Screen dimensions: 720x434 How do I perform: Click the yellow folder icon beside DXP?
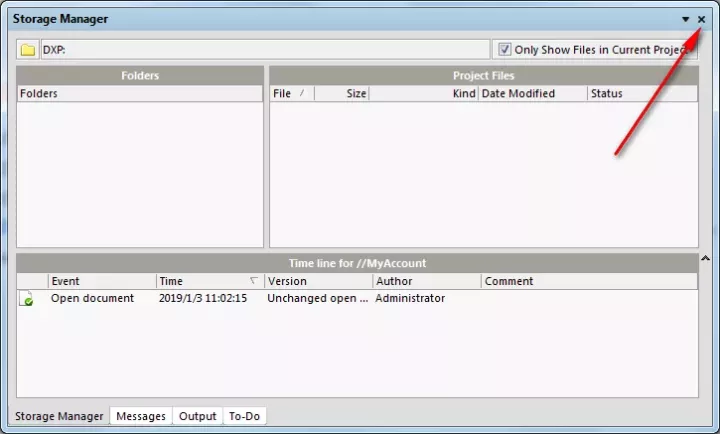coord(28,50)
